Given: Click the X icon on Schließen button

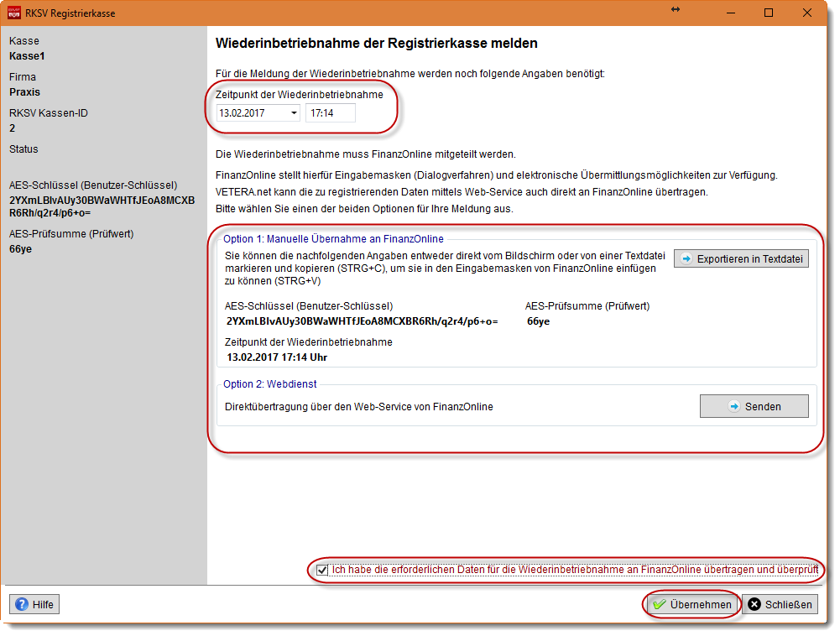Looking at the screenshot, I should click(x=755, y=604).
